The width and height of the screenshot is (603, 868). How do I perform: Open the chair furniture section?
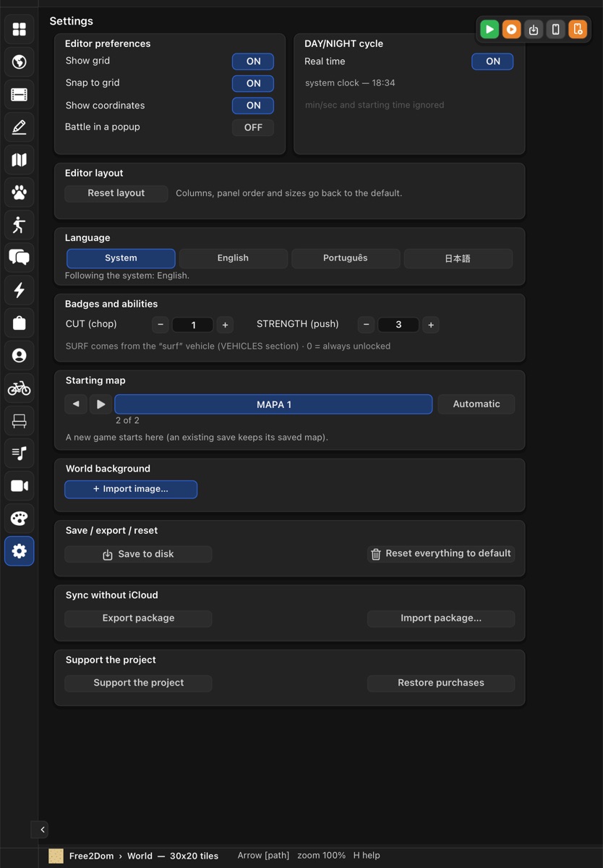click(20, 420)
